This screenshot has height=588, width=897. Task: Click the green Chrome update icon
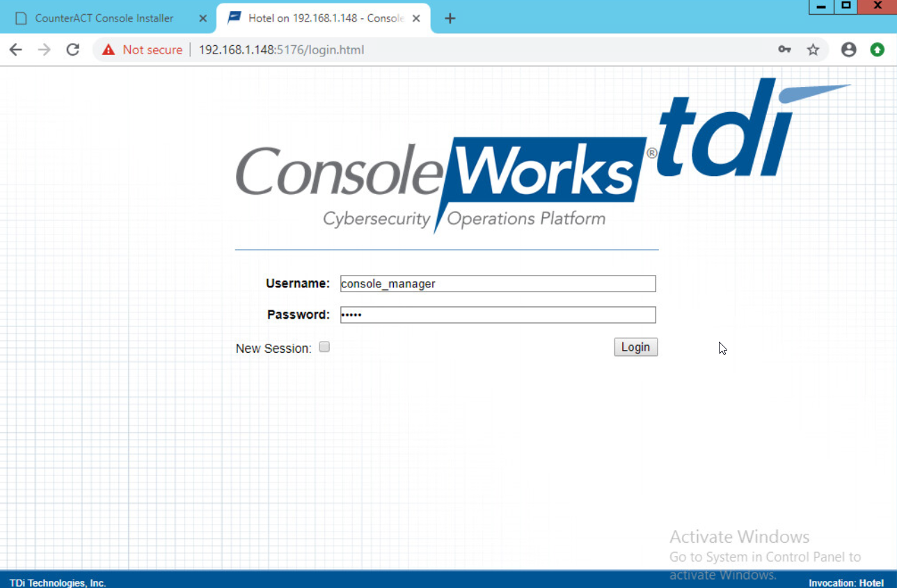(878, 49)
